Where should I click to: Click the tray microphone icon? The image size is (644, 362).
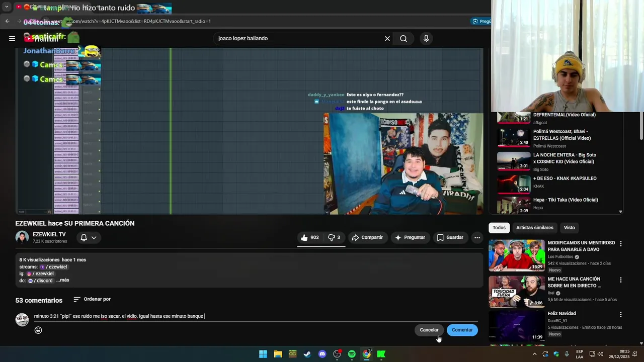click(x=567, y=354)
